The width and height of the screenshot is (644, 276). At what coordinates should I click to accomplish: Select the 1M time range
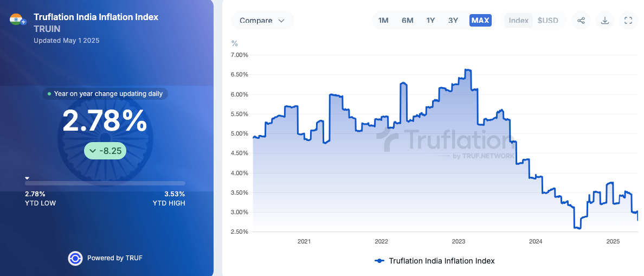(x=383, y=21)
